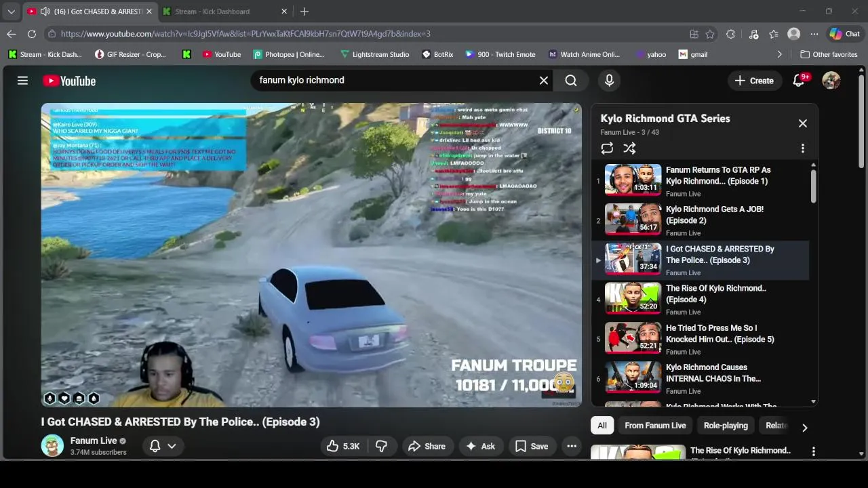Toggle playlist loop

(607, 148)
